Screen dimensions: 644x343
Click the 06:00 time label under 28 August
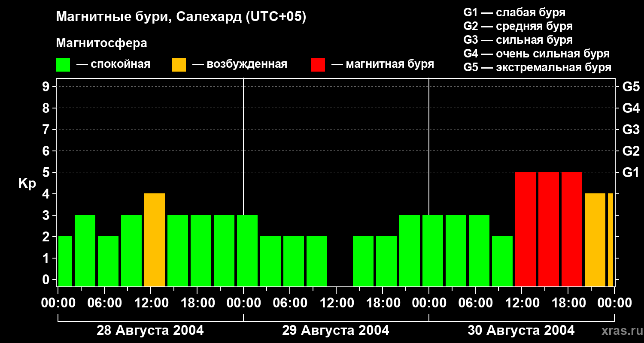click(x=105, y=303)
